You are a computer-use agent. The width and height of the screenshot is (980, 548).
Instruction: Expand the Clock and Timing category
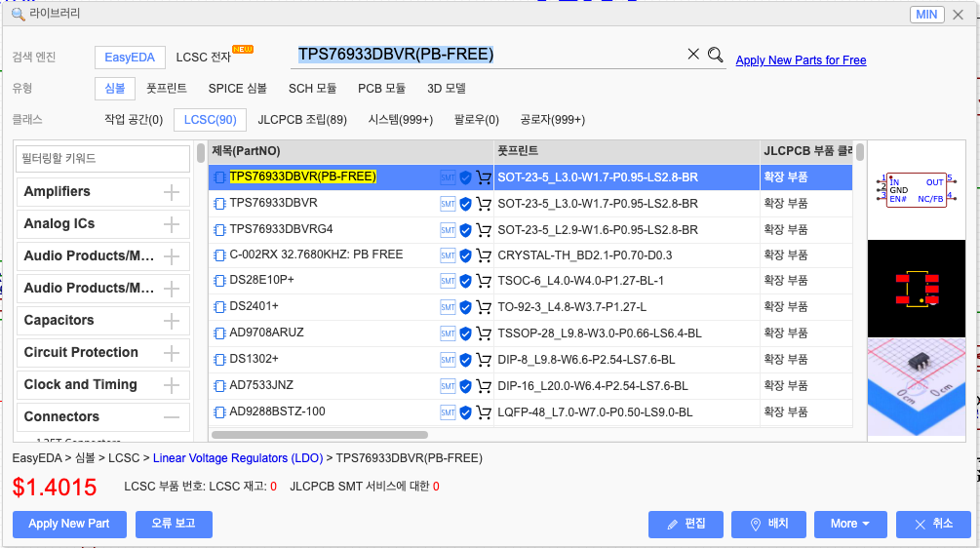click(x=172, y=385)
